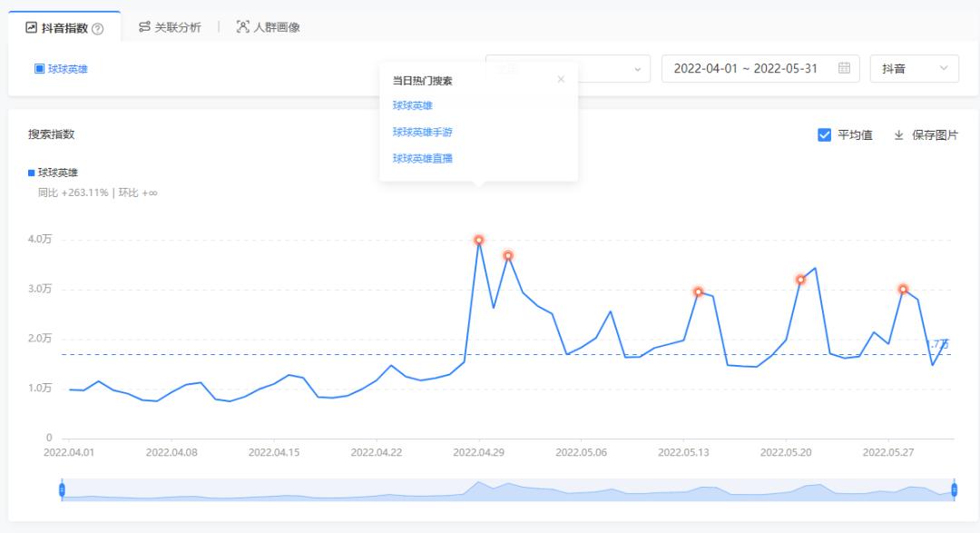Click the red peak marker near 2022.05.27
980x533 pixels.
coord(903,289)
